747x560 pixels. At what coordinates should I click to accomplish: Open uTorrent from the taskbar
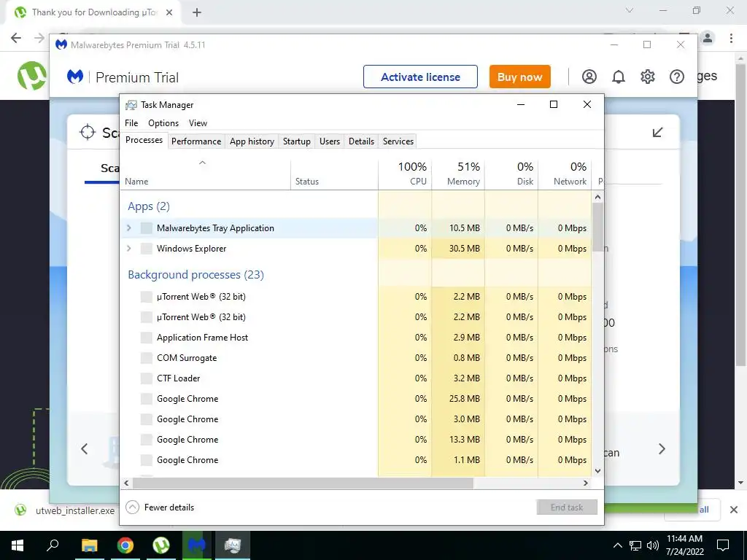click(161, 545)
